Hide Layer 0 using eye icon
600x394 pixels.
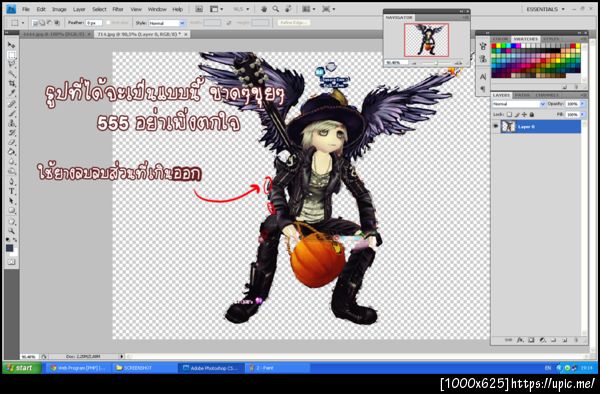pos(496,126)
